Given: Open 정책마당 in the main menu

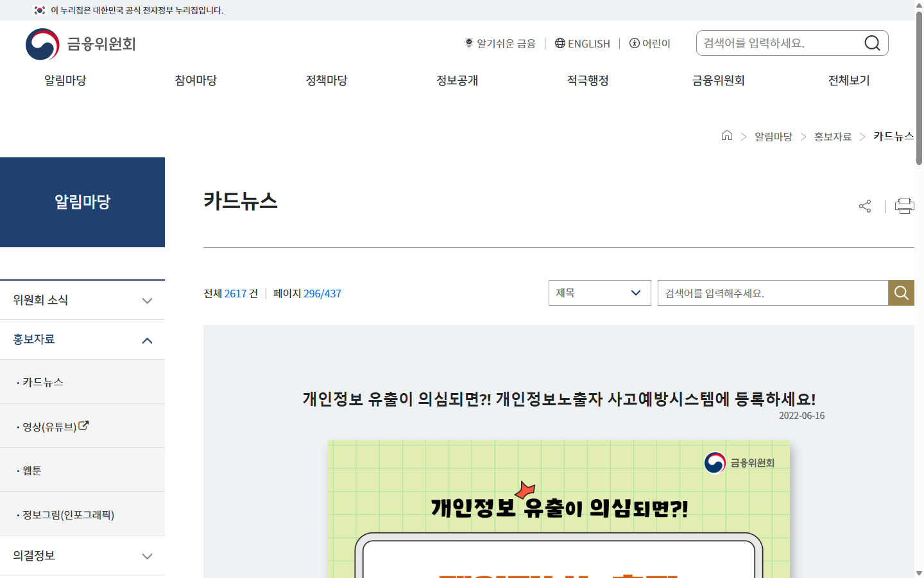Looking at the screenshot, I should coord(327,80).
